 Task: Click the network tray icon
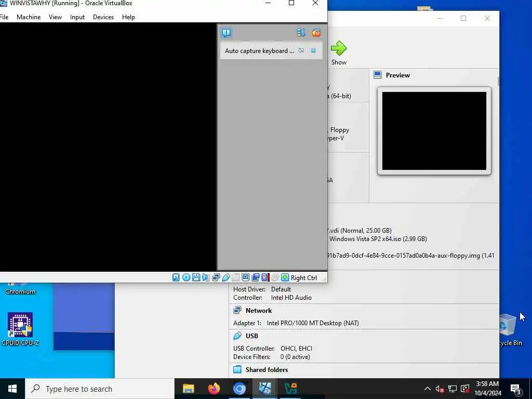(453, 389)
